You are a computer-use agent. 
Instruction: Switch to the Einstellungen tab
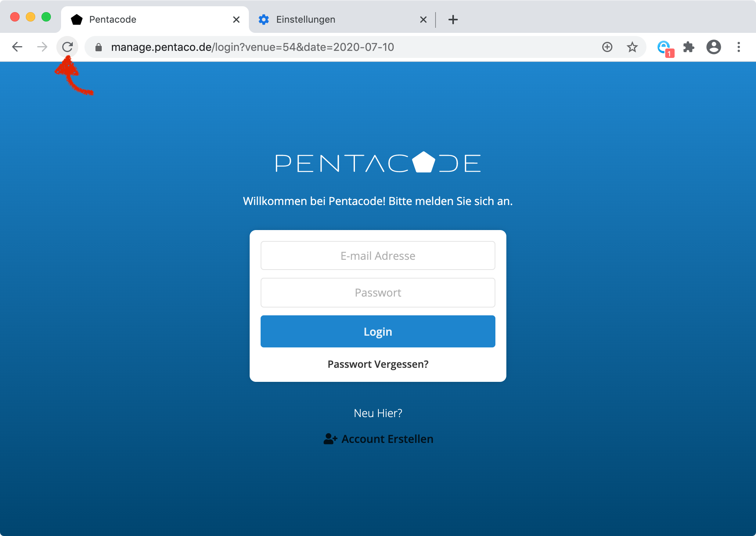tap(305, 20)
